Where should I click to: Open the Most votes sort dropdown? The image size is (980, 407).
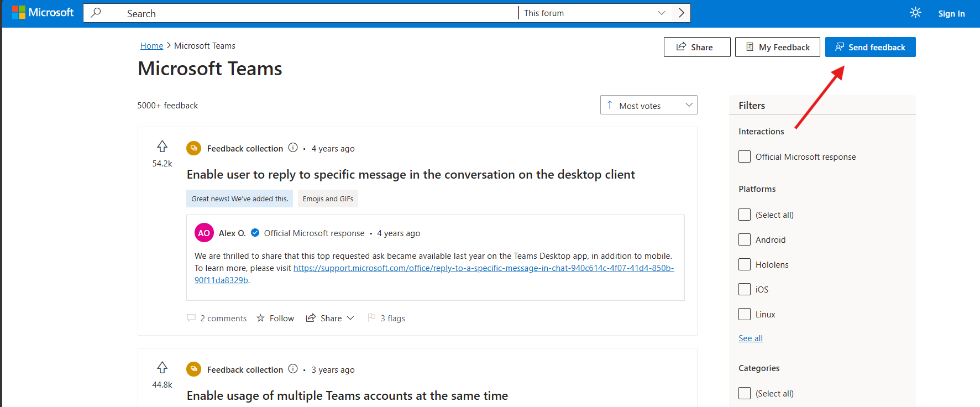point(649,105)
